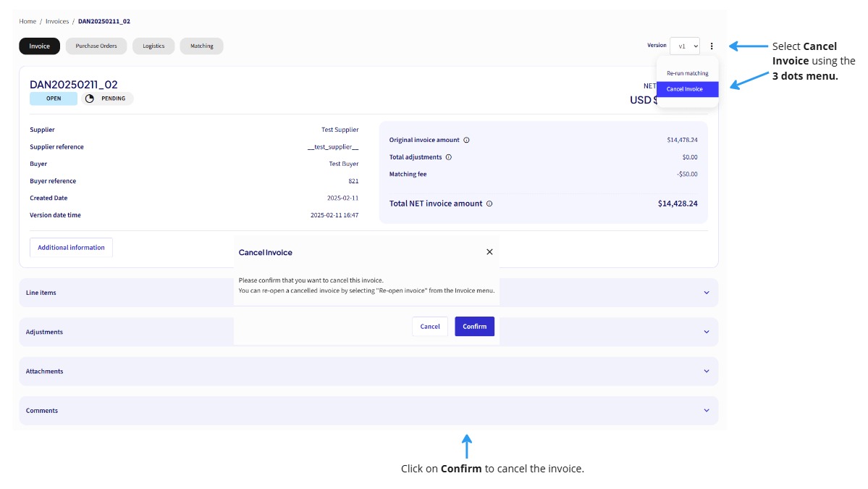Click the Version date time label
The image size is (868, 489).
pyautogui.click(x=55, y=215)
